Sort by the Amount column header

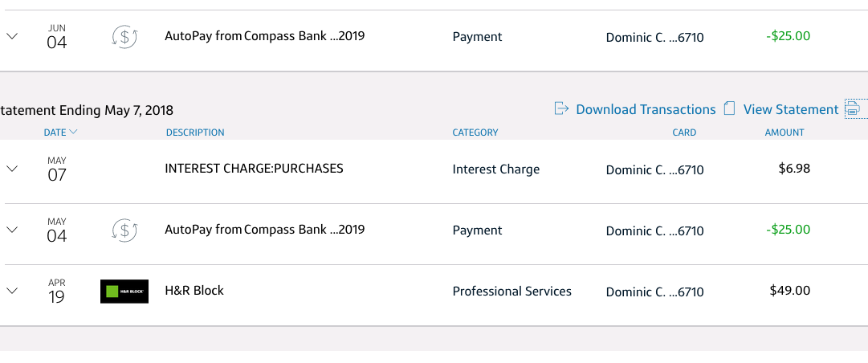[x=784, y=133]
